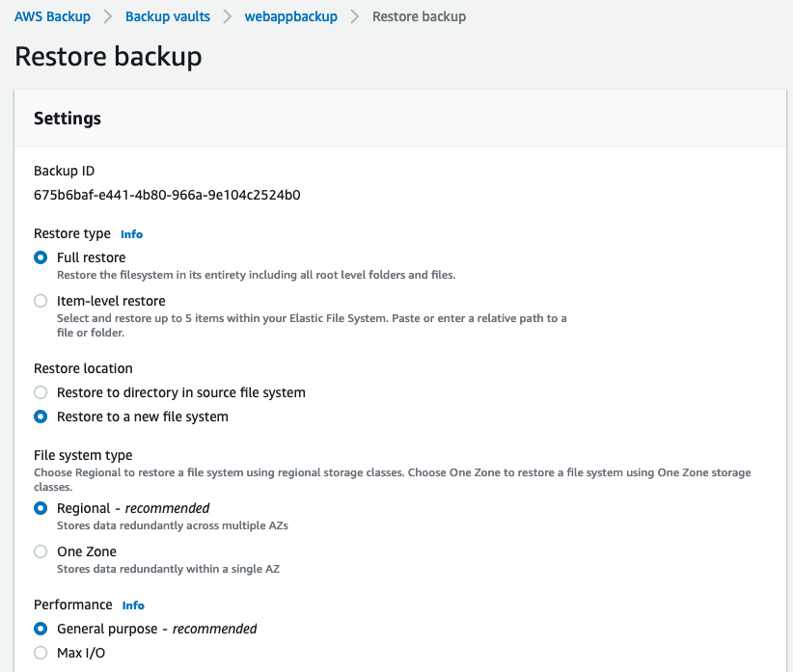This screenshot has height=672, width=793.
Task: Select the Full restore radio button
Action: [x=41, y=257]
